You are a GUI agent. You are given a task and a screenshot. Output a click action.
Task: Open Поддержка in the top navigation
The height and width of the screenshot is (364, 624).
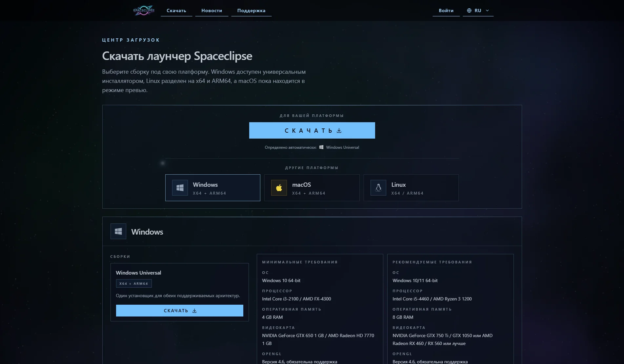coord(251,10)
